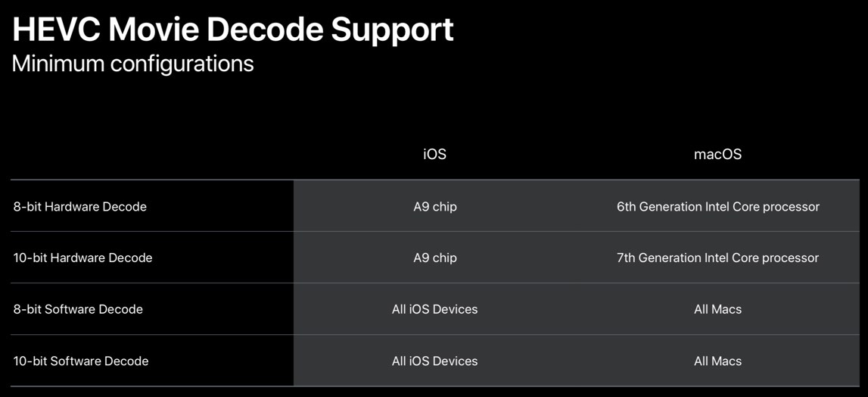Click the iOS column header
Viewport: 868px width, 397px height.
click(434, 155)
